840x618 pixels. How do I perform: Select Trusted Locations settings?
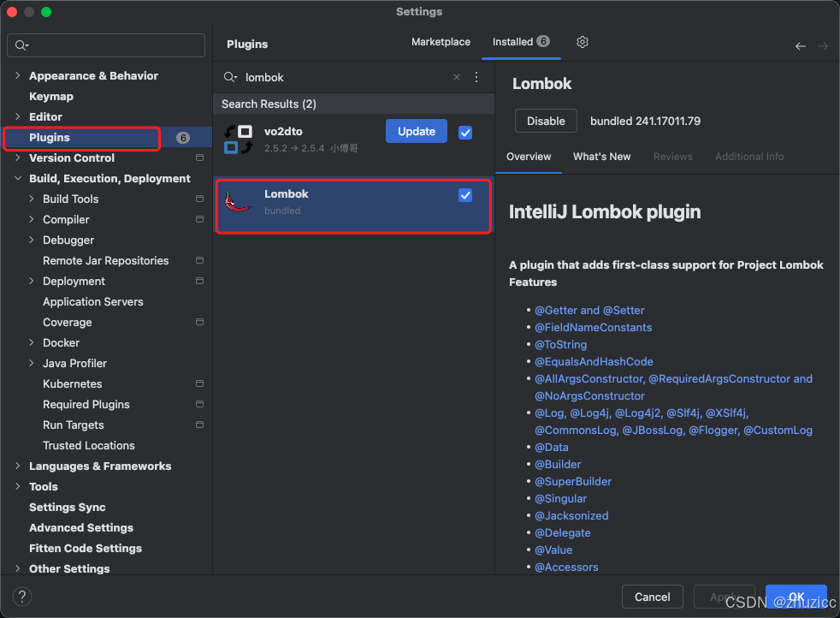88,445
